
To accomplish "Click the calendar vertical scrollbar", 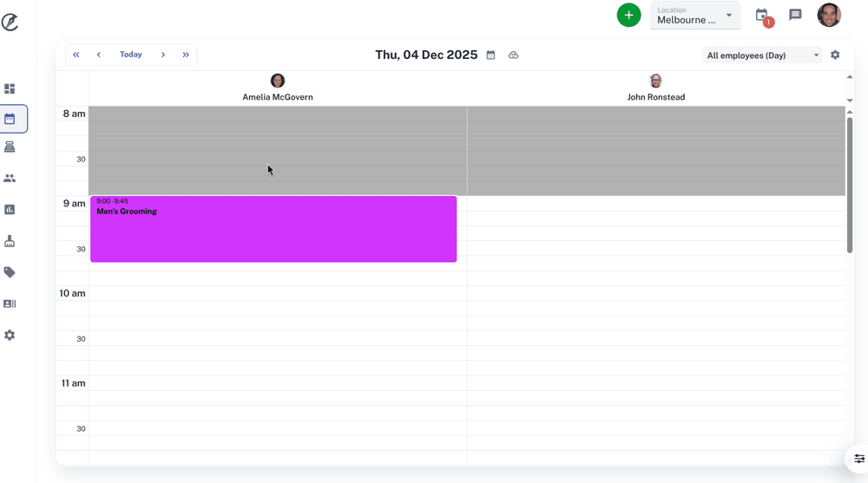I will [x=850, y=184].
